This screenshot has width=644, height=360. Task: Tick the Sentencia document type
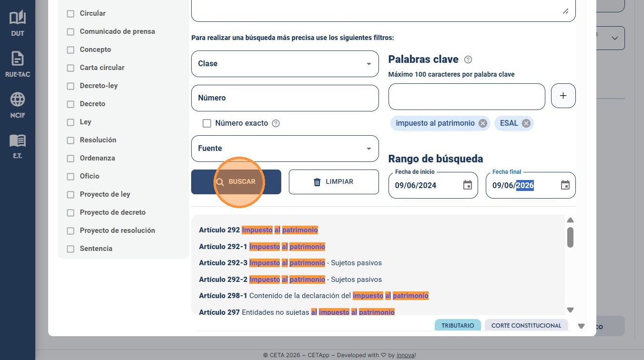click(x=71, y=249)
